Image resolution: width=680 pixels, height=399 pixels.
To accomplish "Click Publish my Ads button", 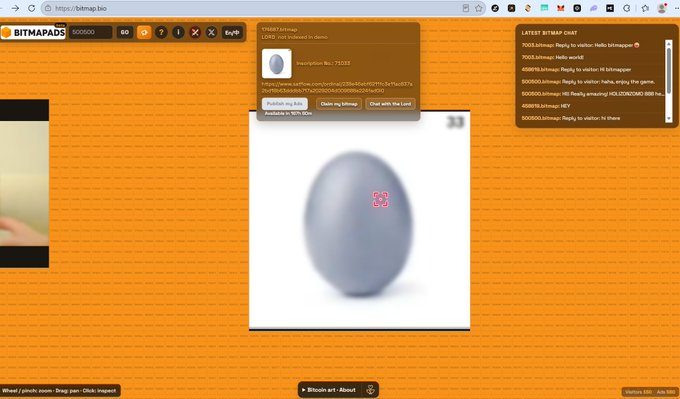I will pyautogui.click(x=284, y=104).
